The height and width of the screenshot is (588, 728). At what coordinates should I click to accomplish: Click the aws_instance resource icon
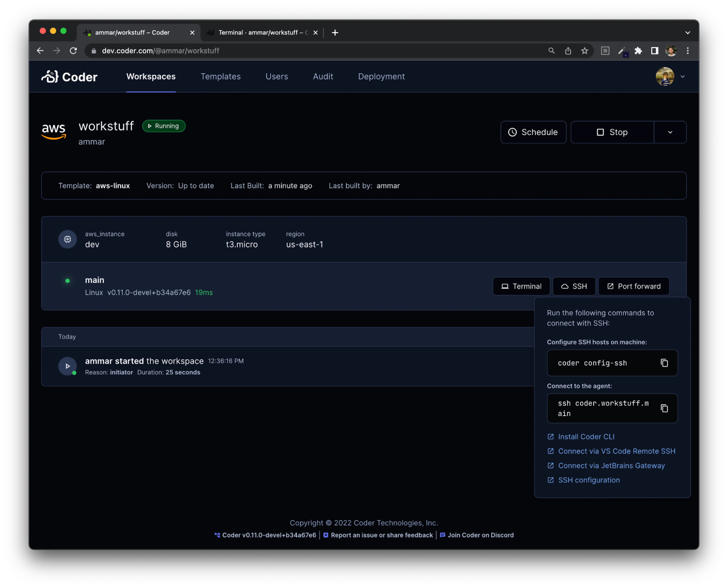coord(67,239)
